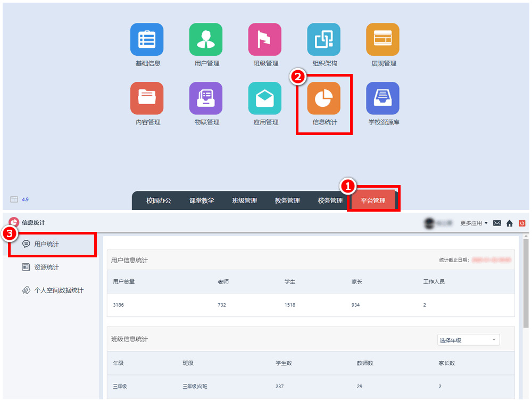532x402 pixels.
Task: Switch to the 校园办公 tab
Action: tap(159, 200)
